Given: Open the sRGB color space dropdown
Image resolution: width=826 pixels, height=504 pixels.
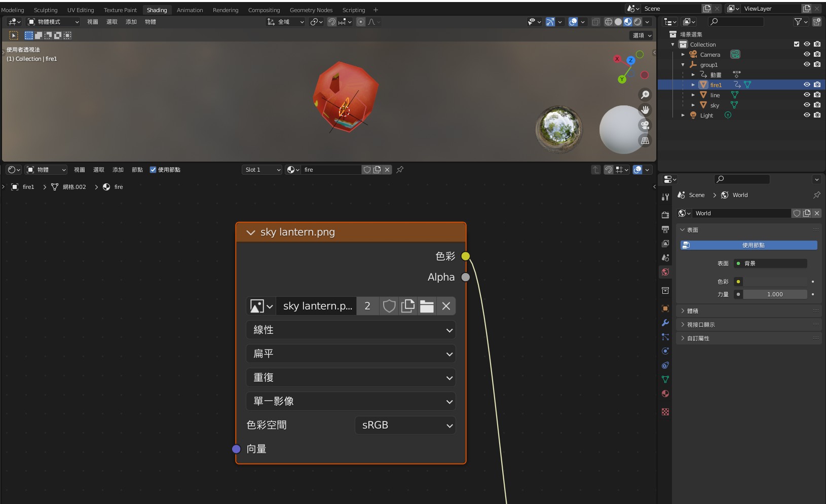Looking at the screenshot, I should 405,425.
